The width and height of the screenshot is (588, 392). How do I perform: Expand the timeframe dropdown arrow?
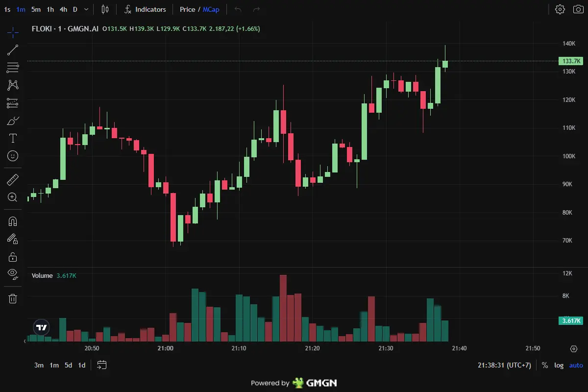point(86,9)
